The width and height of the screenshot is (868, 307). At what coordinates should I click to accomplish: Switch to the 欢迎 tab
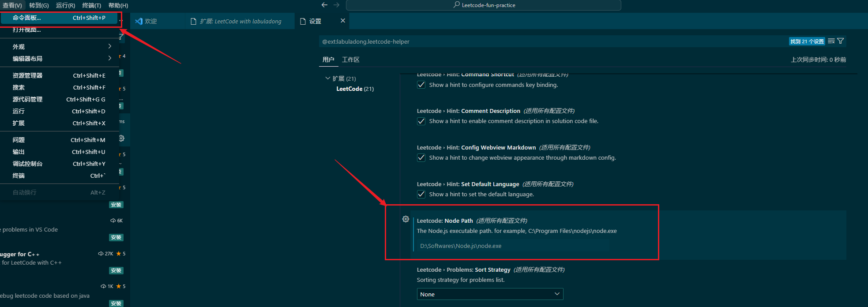click(158, 21)
